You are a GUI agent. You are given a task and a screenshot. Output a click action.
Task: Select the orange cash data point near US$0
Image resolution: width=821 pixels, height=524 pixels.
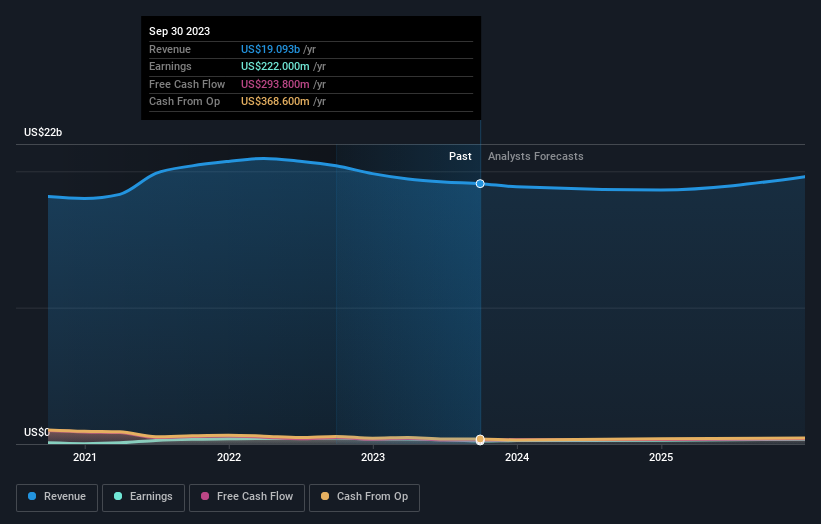480,439
